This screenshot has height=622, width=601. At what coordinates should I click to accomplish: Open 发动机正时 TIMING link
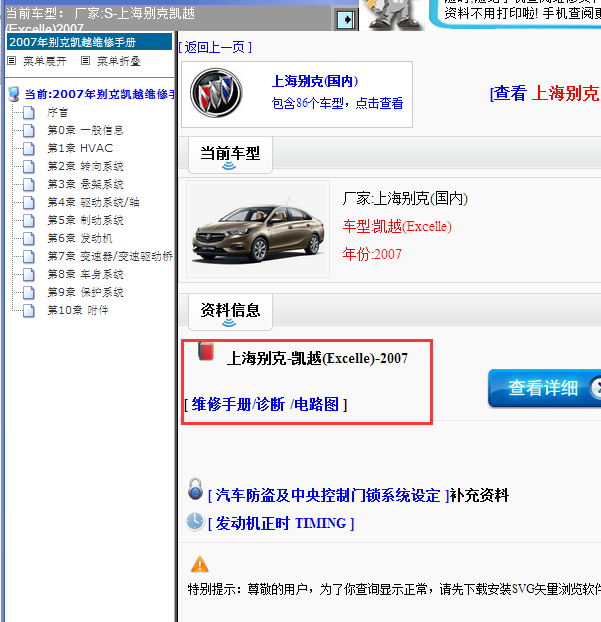coord(281,524)
